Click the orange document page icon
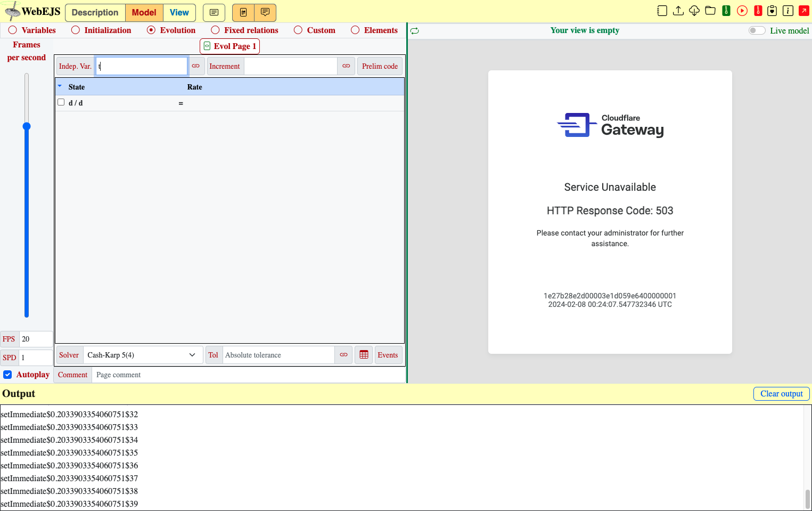Viewport: 812px width, 511px height. click(x=243, y=12)
